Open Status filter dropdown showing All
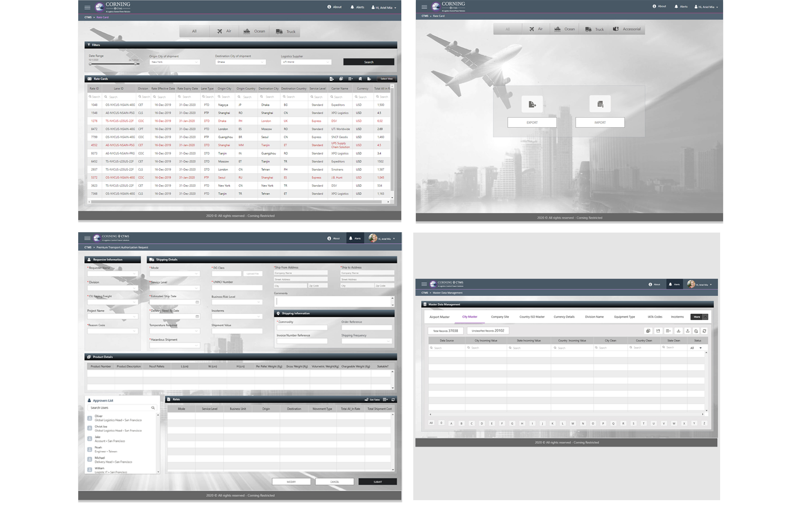Viewport: 812px width, 513px height. [696, 348]
